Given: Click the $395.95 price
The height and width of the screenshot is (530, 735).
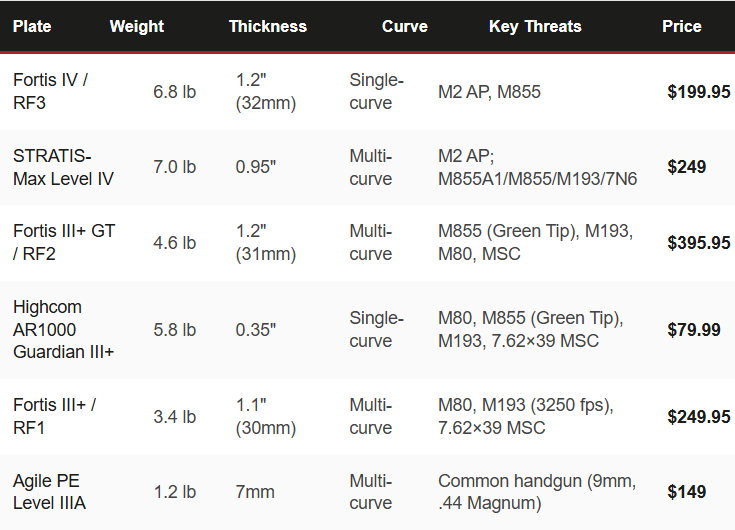Looking at the screenshot, I should coord(698,243).
